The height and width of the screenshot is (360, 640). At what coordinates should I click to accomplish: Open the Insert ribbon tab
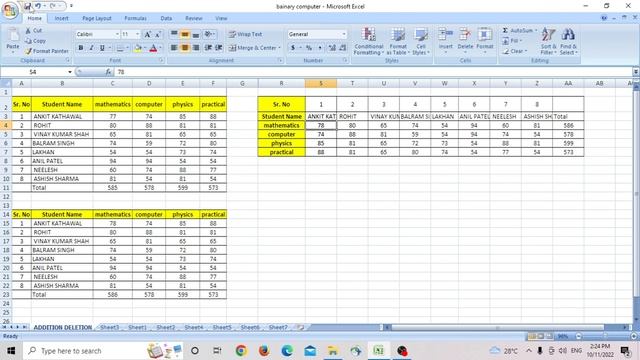coord(62,18)
